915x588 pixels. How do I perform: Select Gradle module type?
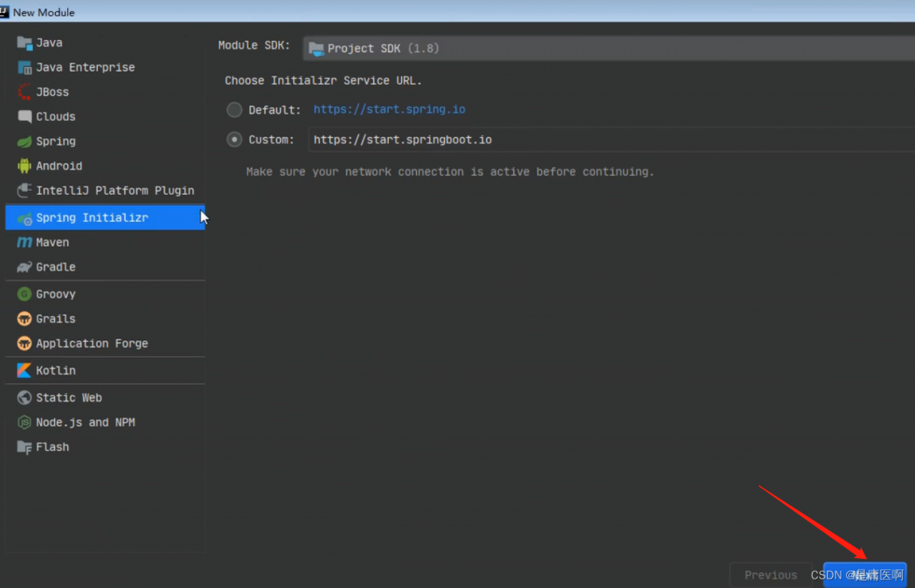coord(105,267)
